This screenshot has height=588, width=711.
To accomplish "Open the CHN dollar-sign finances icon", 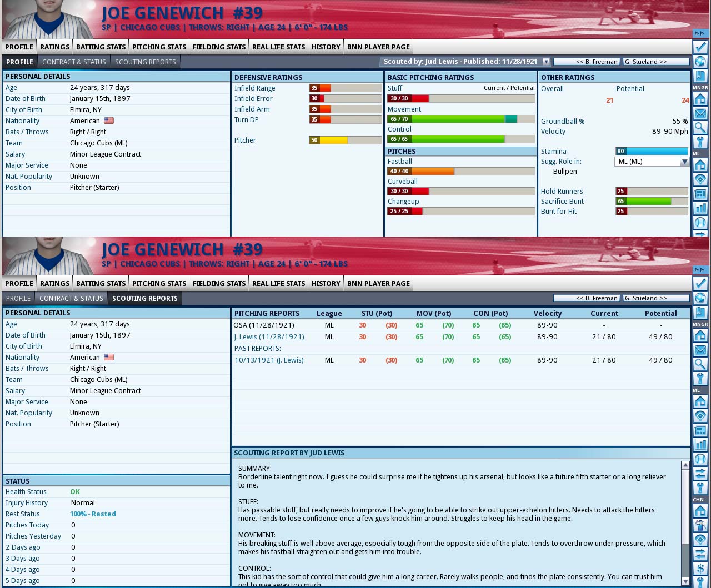I will point(700,568).
